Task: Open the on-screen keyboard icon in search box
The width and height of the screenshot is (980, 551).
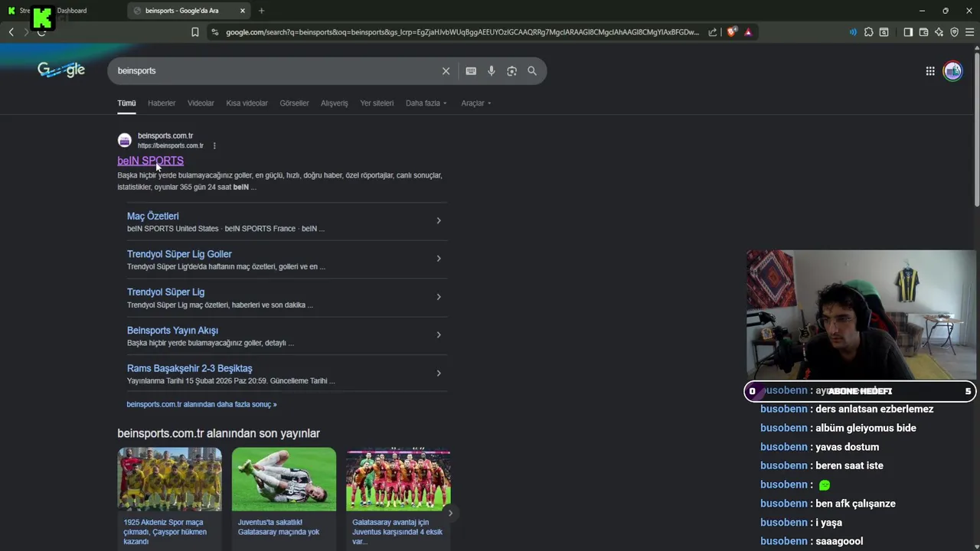Action: (x=471, y=71)
